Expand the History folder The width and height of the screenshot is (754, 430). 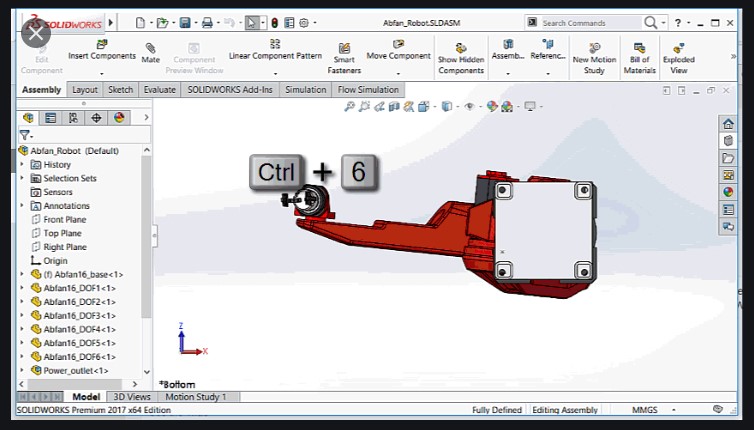click(22, 164)
